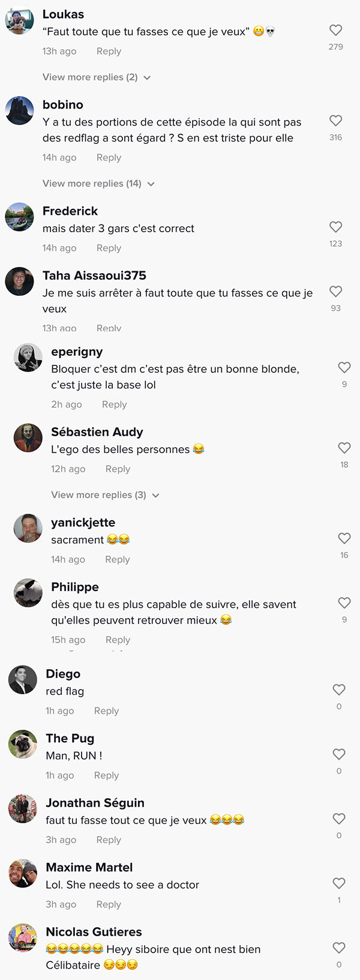
Task: View The Pug's avatar picture
Action: tap(23, 745)
